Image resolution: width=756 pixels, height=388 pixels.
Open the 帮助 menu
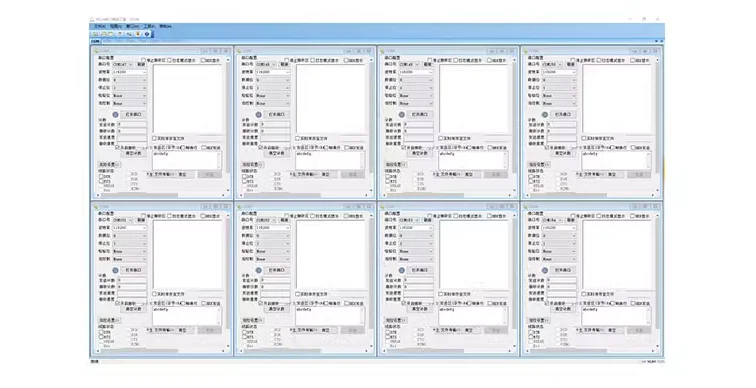pyautogui.click(x=165, y=27)
